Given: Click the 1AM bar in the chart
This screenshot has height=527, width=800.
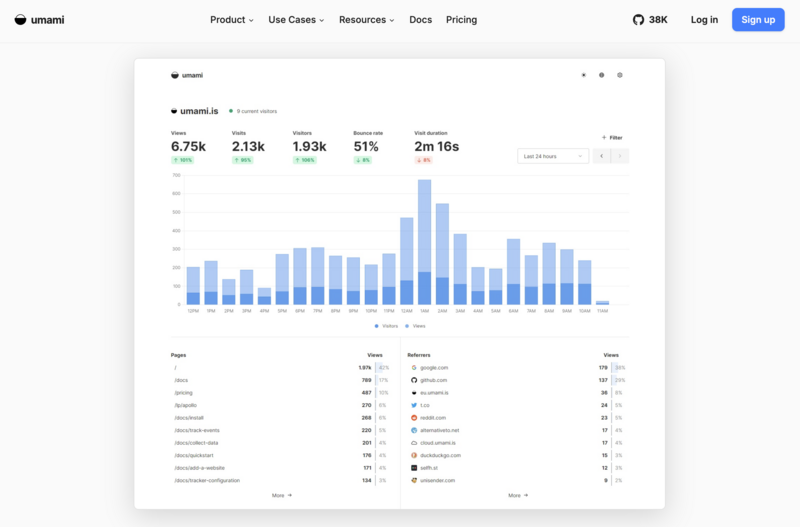Looking at the screenshot, I should (x=424, y=242).
